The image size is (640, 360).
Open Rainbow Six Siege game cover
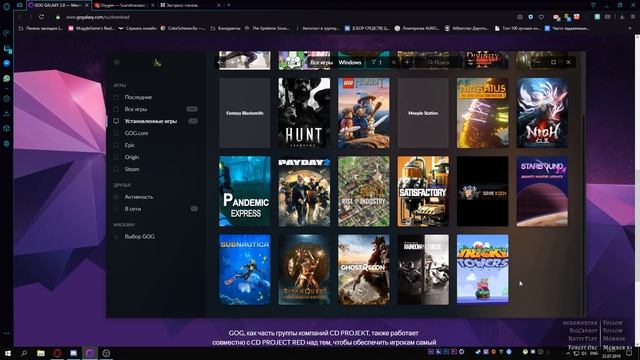coord(423,269)
